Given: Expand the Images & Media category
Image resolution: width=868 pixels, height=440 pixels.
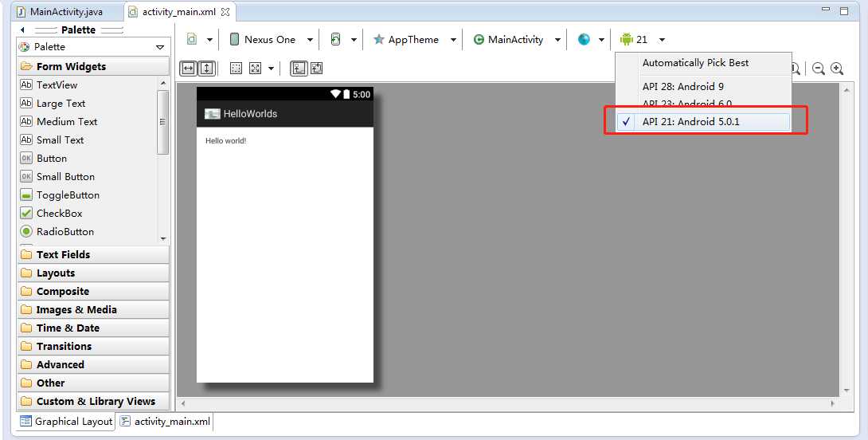Looking at the screenshot, I should click(93, 309).
